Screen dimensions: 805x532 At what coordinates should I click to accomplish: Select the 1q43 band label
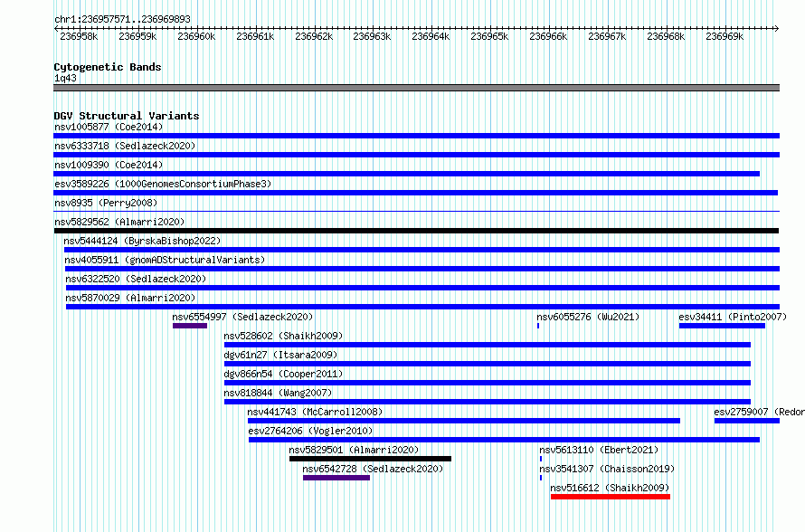[x=65, y=78]
